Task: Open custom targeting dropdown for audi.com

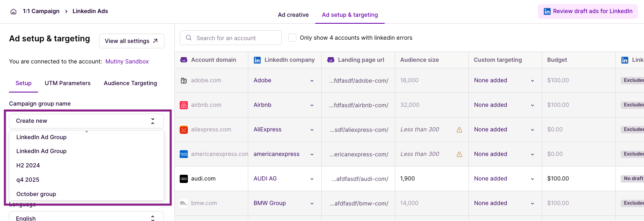Action: click(x=505, y=179)
